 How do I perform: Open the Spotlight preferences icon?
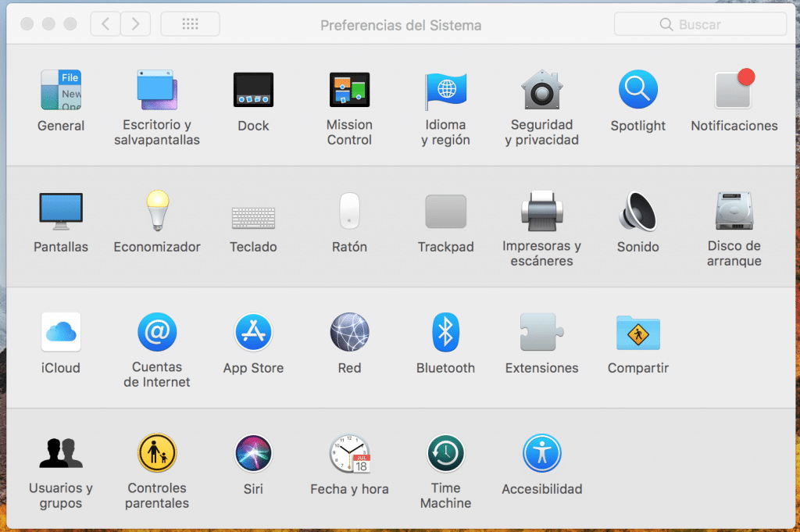637,90
